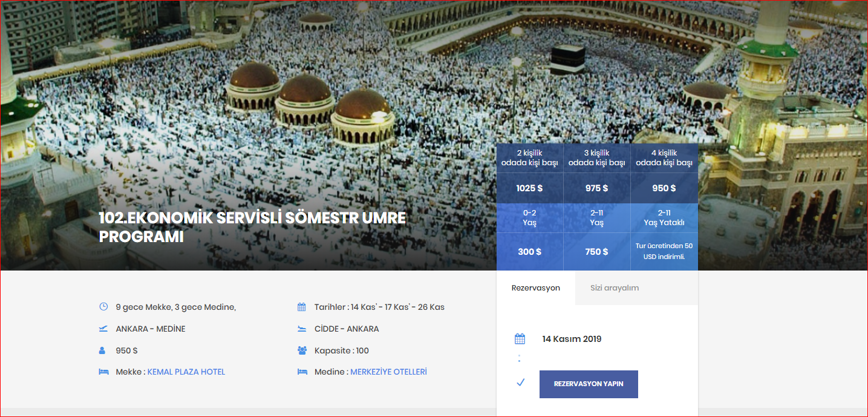Select the arrival plane icon for CİDDE - ANKARA
The width and height of the screenshot is (868, 417).
(301, 328)
